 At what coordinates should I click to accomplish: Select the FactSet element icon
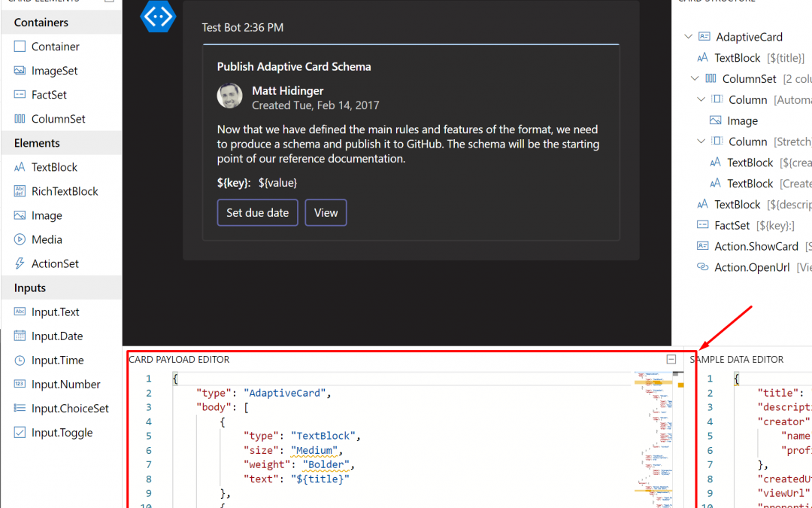[20, 94]
